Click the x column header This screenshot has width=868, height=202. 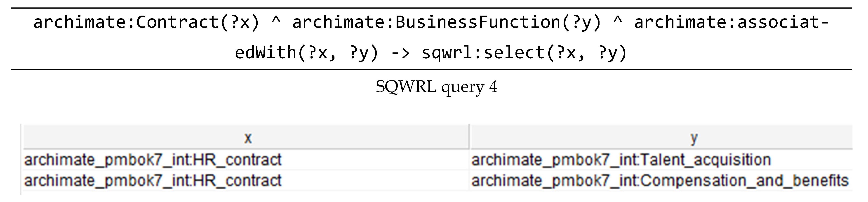pos(248,138)
